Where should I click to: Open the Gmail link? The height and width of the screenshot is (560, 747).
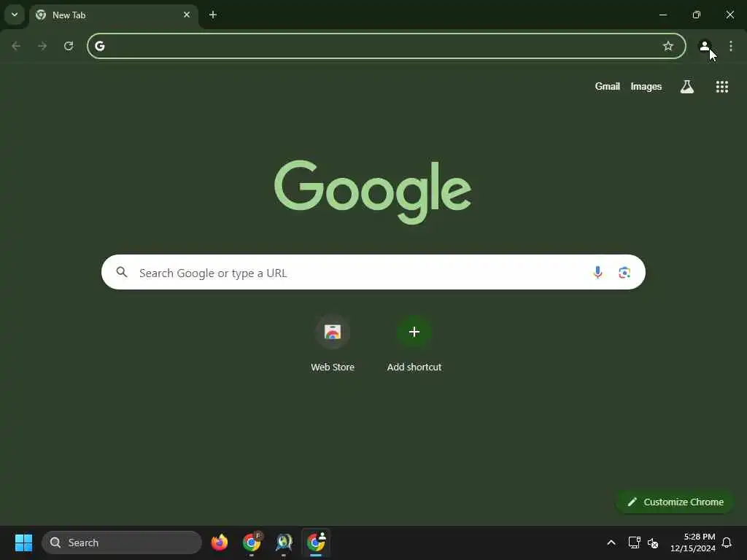pyautogui.click(x=607, y=86)
